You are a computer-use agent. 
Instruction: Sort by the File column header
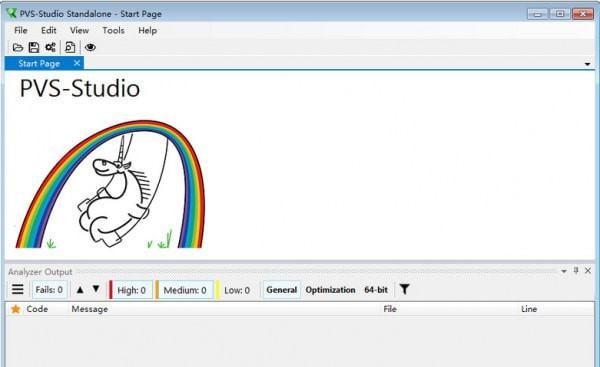click(x=390, y=309)
